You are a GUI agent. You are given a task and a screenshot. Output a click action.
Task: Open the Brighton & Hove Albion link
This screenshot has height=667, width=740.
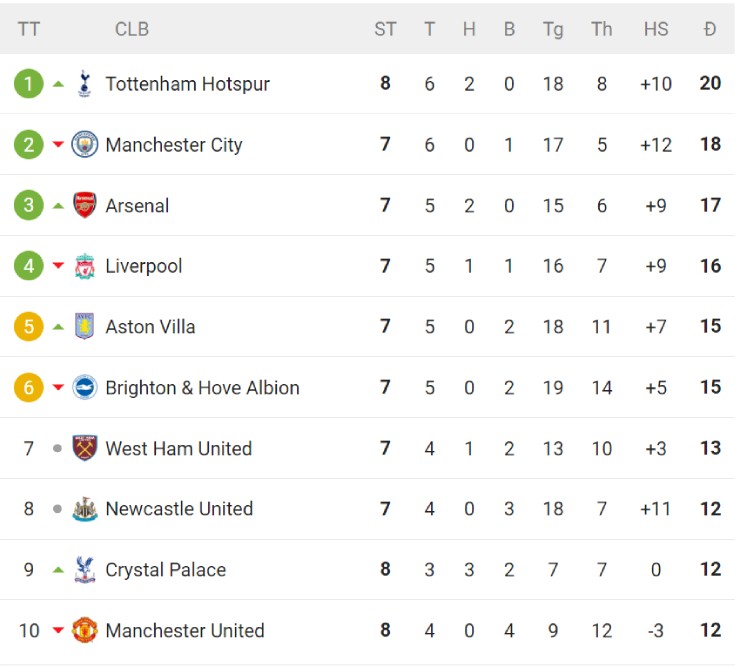pyautogui.click(x=202, y=388)
